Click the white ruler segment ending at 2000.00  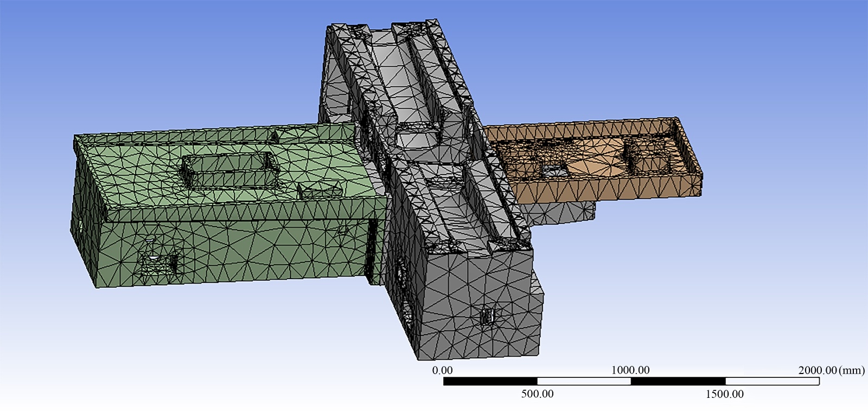click(772, 381)
